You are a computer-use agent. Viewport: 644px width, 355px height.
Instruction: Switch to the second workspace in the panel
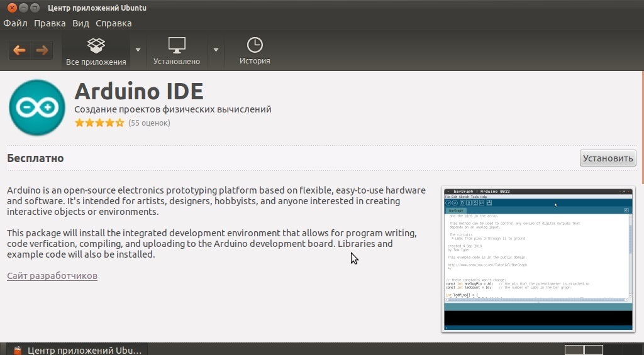593,349
